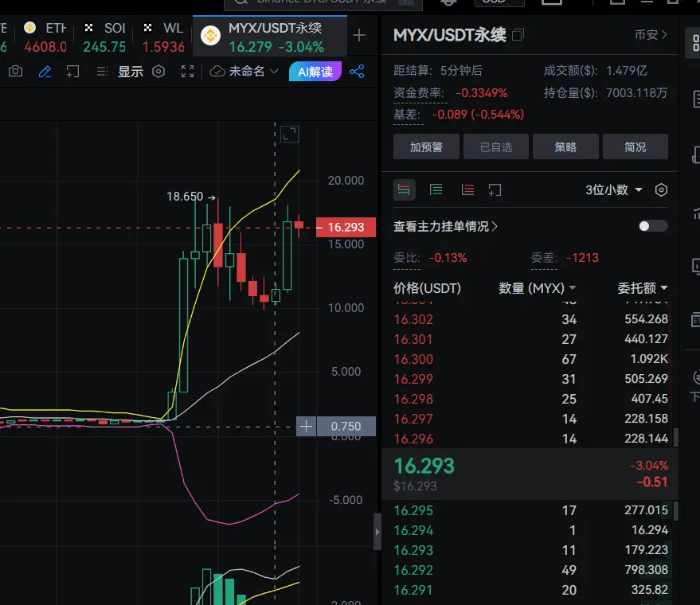Screen dimensions: 700x605
Task: Open 查看主力挂单情况 link
Action: click(x=445, y=227)
